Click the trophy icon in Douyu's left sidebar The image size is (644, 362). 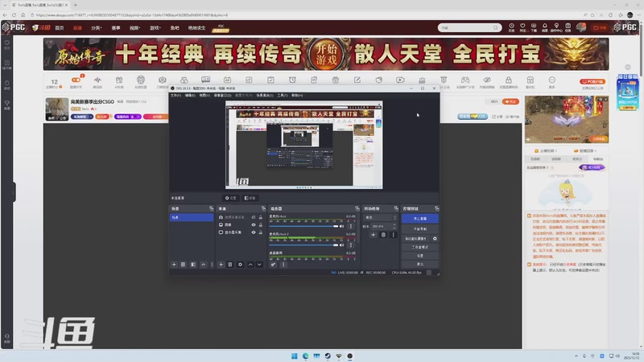point(7,104)
